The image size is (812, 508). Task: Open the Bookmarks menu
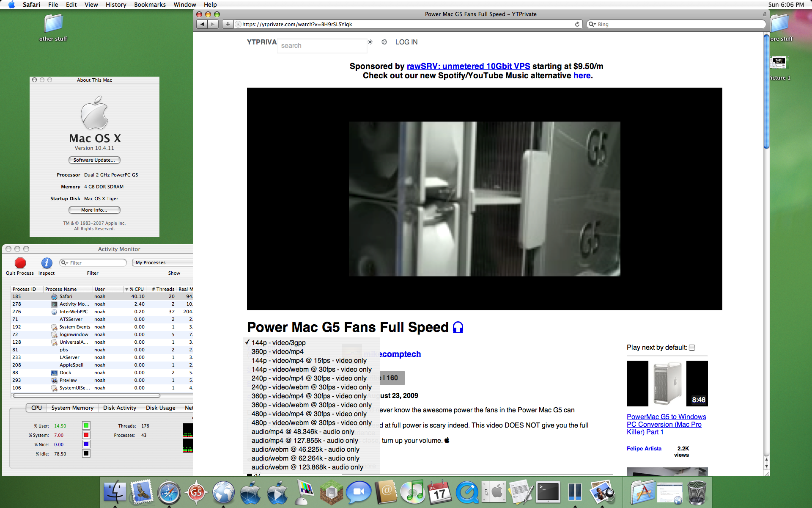point(150,5)
